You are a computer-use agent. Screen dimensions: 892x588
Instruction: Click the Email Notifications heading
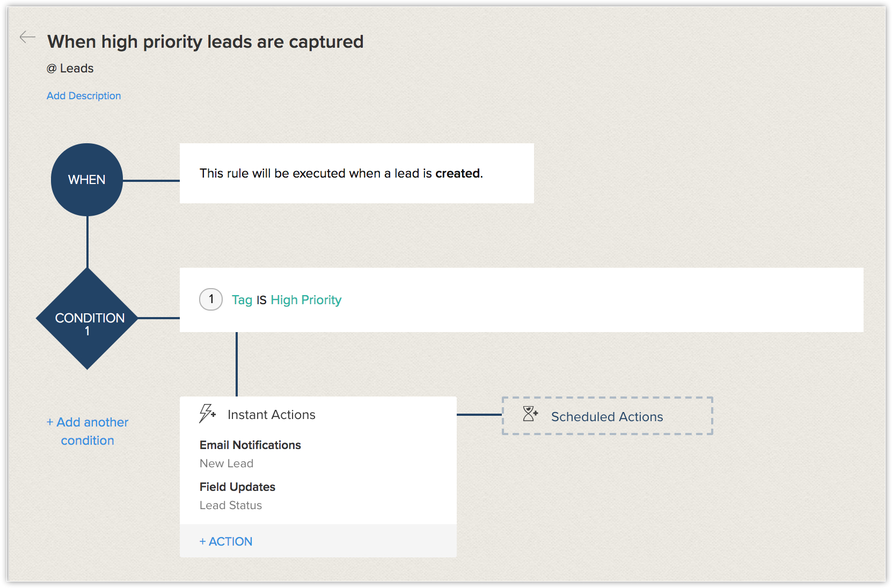(250, 445)
